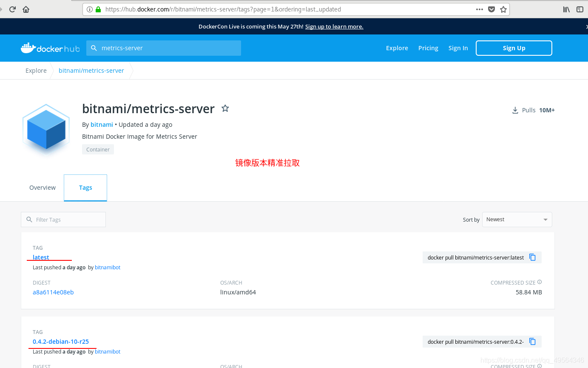Open digest a8a6114e08eb
Screen dimensions: 588x368
53,292
